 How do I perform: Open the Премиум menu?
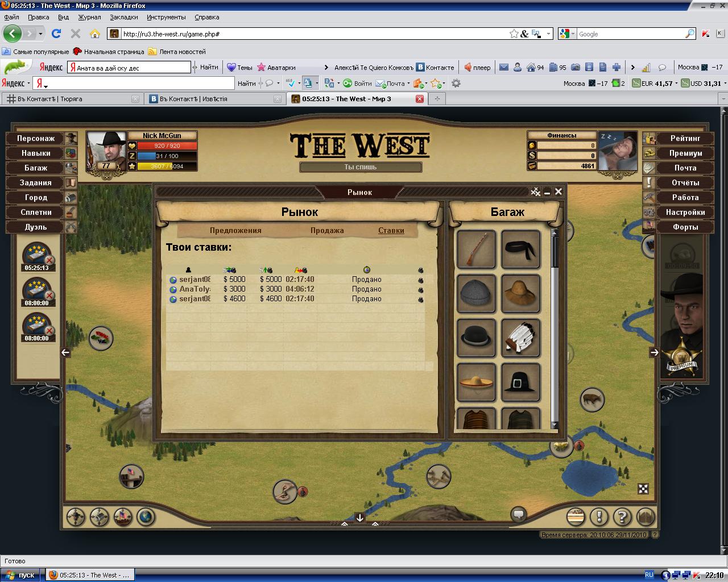pos(685,153)
